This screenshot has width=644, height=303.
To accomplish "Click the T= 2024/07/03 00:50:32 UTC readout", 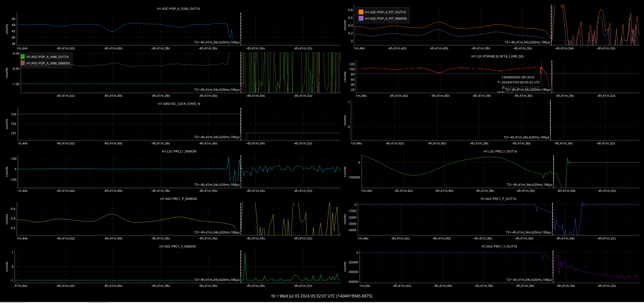I will coord(518,82).
